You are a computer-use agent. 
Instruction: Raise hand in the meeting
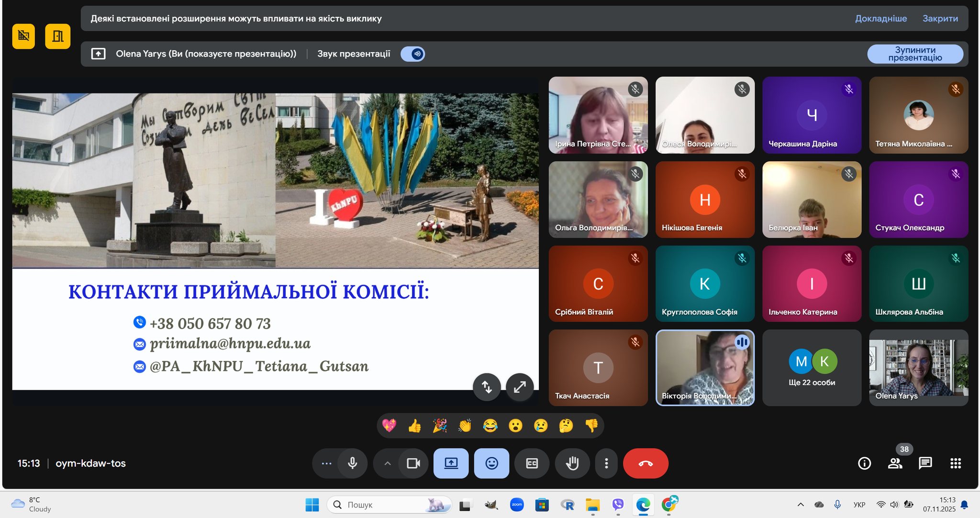tap(572, 463)
